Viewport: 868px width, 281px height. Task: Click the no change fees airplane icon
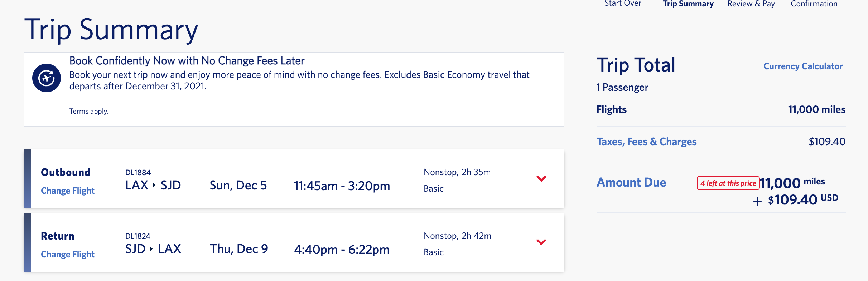point(47,78)
